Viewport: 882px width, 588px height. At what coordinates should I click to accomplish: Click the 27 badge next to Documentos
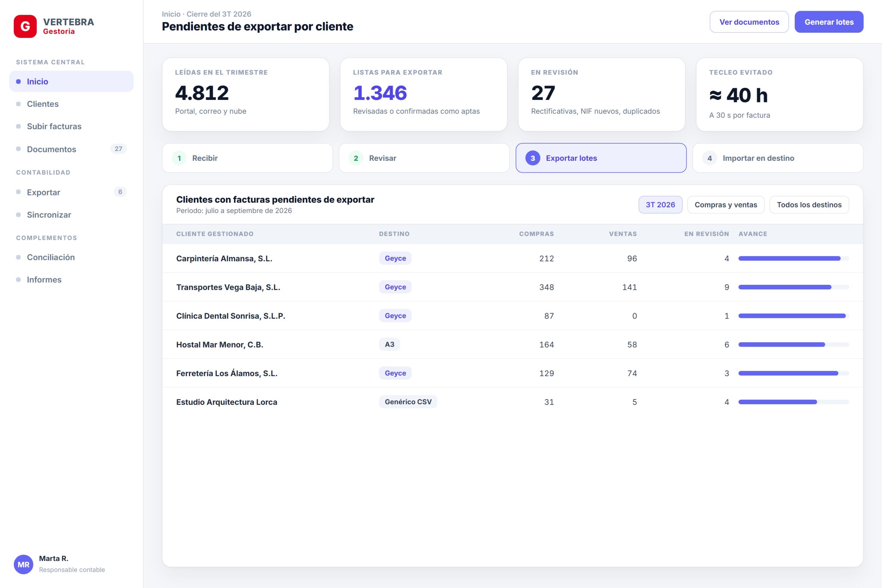[119, 149]
